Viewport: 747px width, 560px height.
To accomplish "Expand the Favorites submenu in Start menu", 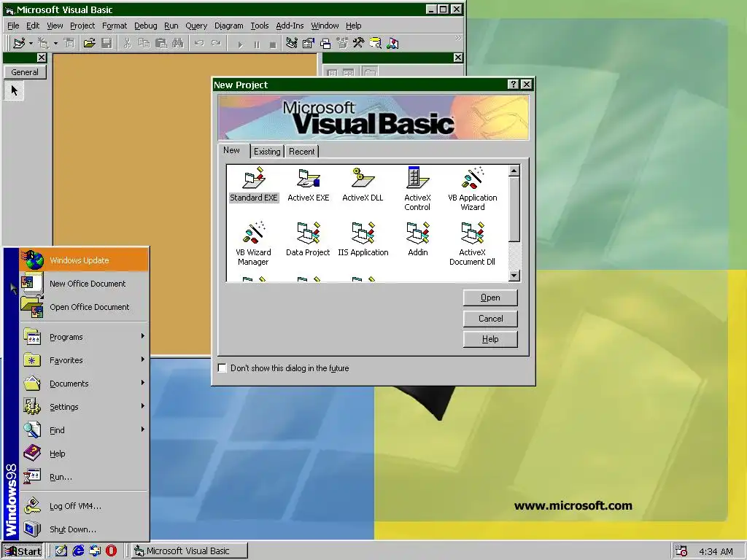I will [85, 360].
